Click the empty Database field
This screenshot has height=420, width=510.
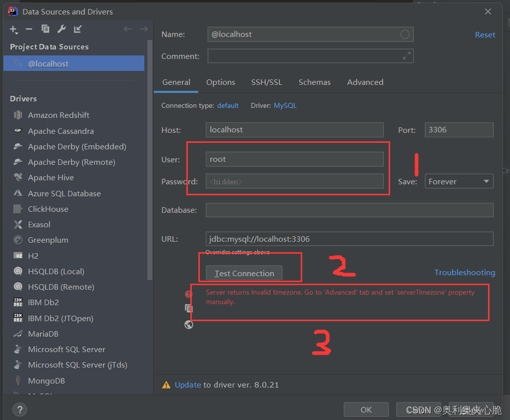349,210
